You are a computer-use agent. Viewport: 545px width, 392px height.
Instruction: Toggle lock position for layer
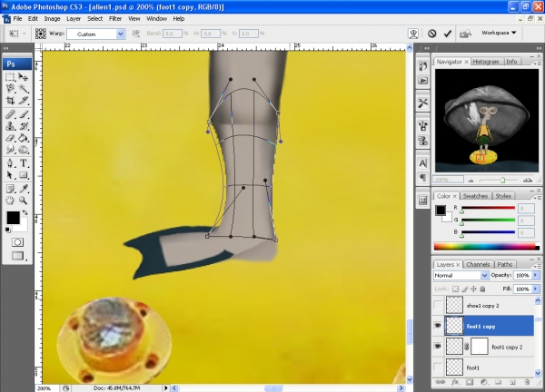coord(473,289)
